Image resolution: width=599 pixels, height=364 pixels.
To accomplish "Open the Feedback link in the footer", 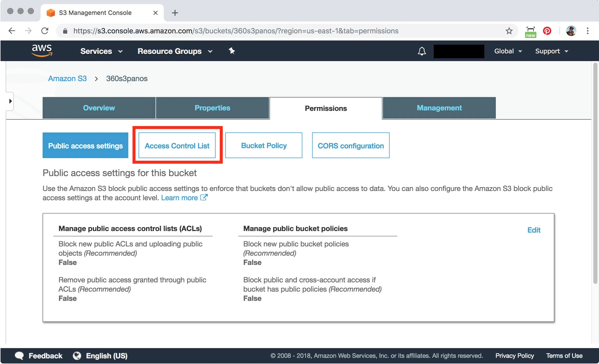I will (45, 356).
